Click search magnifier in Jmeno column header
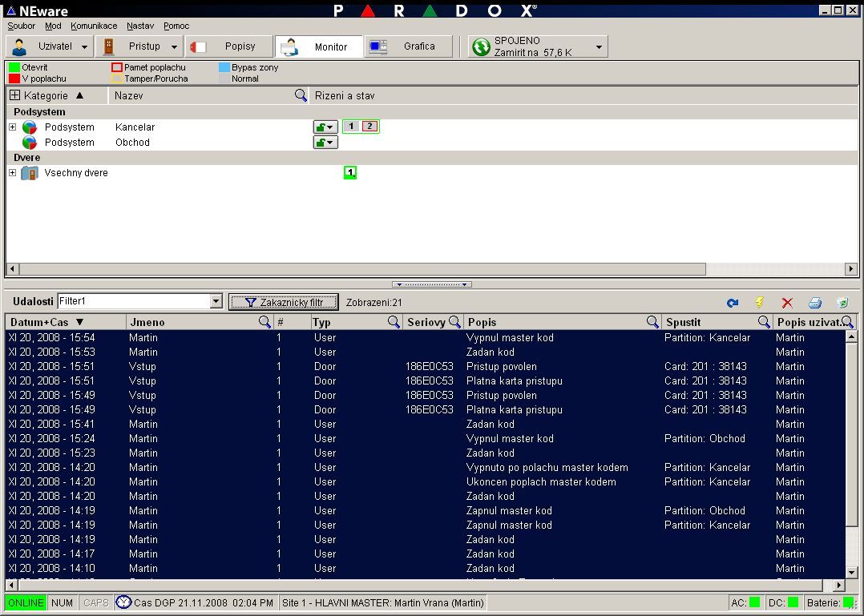864x616 pixels. [x=264, y=322]
